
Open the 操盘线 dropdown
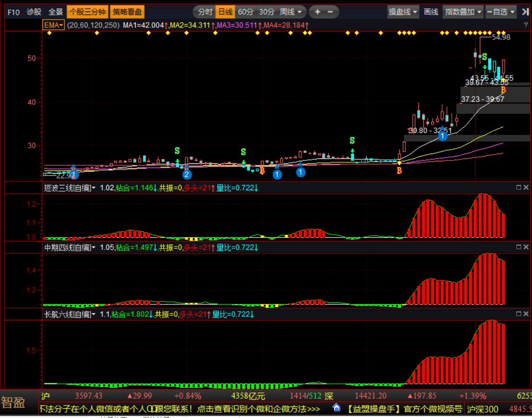[403, 12]
